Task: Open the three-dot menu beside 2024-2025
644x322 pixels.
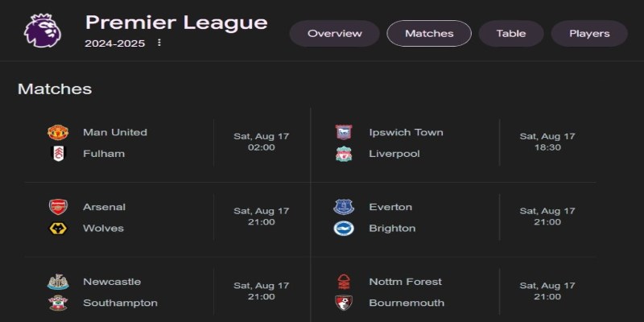Action: 159,43
